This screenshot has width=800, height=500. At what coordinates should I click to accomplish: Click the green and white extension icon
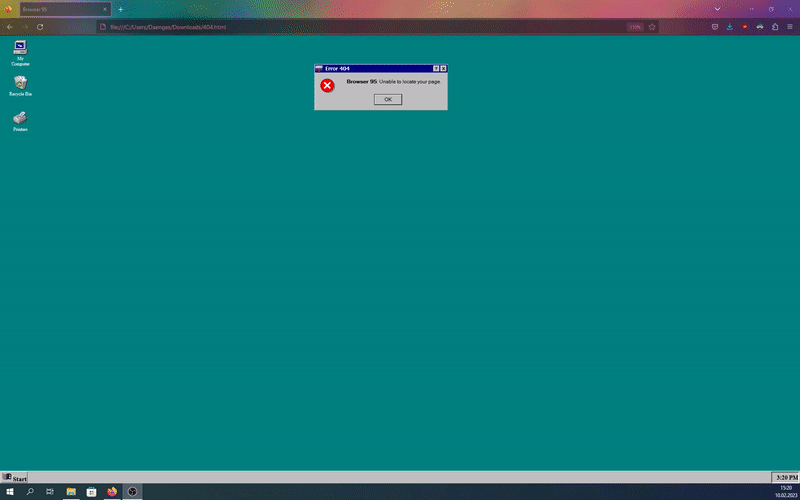click(x=760, y=27)
